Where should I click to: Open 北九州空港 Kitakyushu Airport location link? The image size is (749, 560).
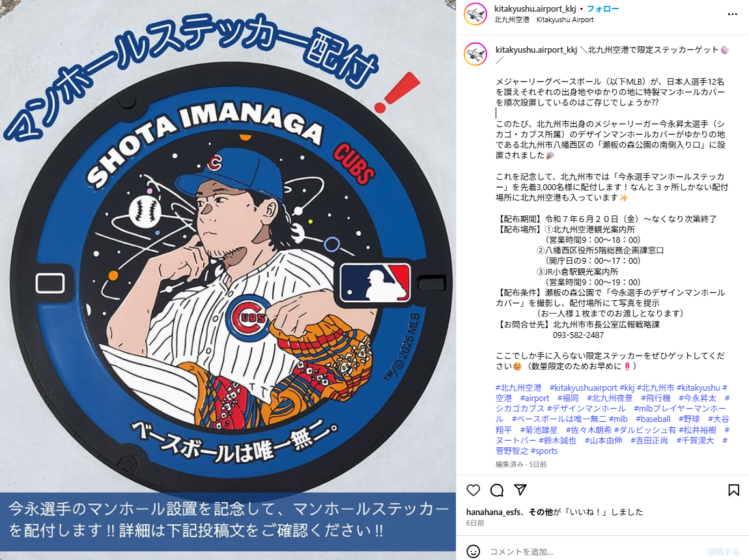pos(544,20)
